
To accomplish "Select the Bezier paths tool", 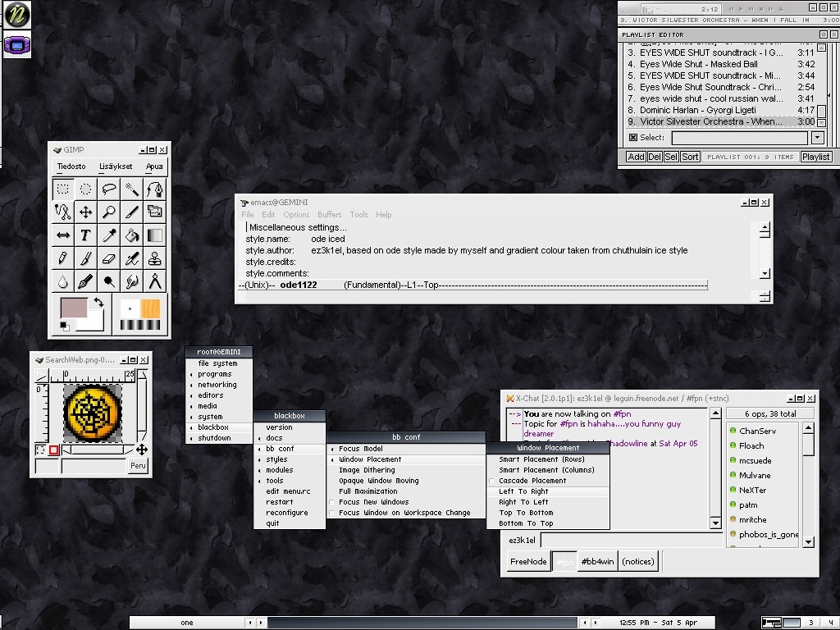I will click(155, 189).
